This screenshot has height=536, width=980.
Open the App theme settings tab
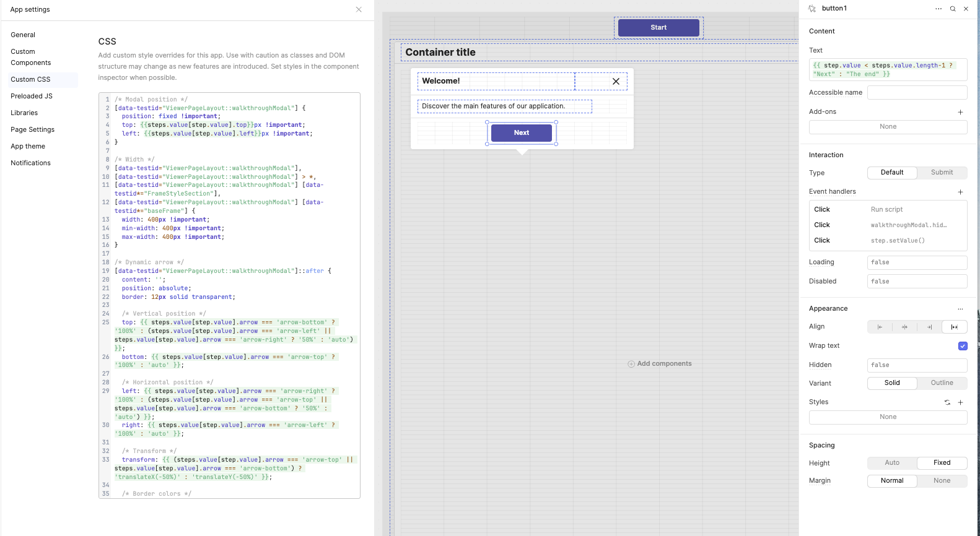click(x=28, y=147)
